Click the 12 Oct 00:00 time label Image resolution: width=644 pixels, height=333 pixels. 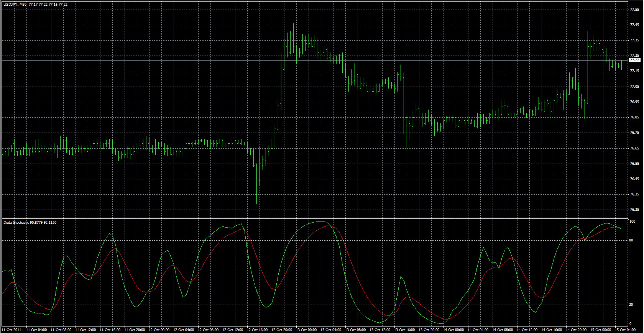(x=159, y=330)
